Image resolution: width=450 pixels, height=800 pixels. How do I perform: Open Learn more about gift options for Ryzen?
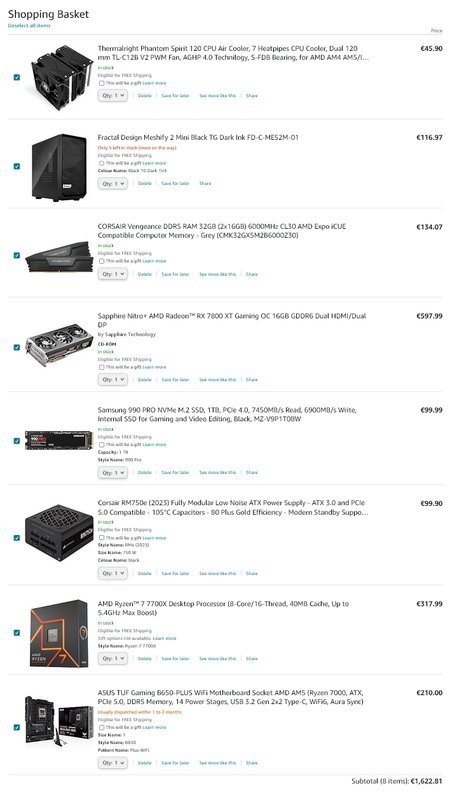coord(164,638)
